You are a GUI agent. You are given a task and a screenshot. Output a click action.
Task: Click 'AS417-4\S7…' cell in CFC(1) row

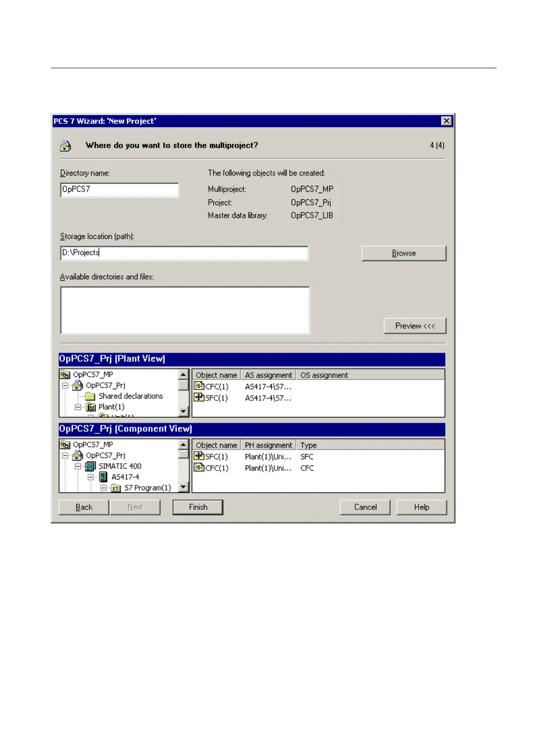click(x=268, y=387)
